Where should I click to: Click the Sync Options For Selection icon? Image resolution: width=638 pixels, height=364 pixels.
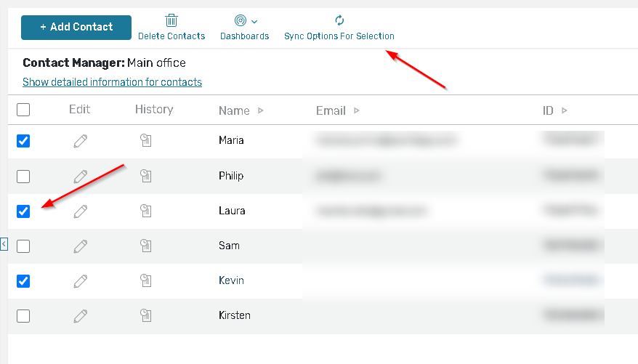click(339, 21)
